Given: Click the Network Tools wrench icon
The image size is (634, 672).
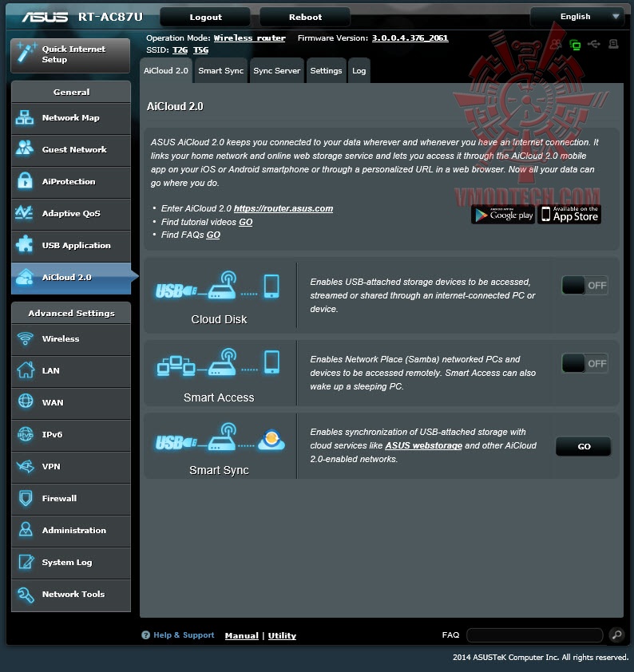Looking at the screenshot, I should click(26, 595).
